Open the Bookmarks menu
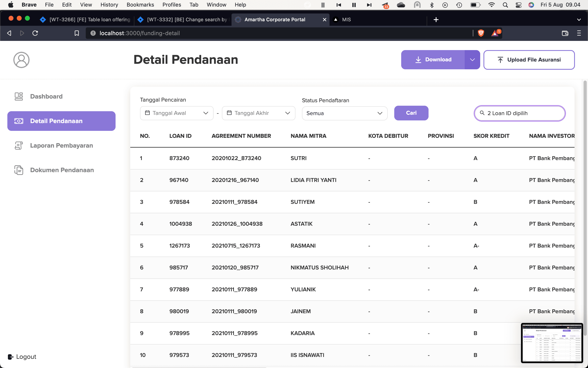 140,5
